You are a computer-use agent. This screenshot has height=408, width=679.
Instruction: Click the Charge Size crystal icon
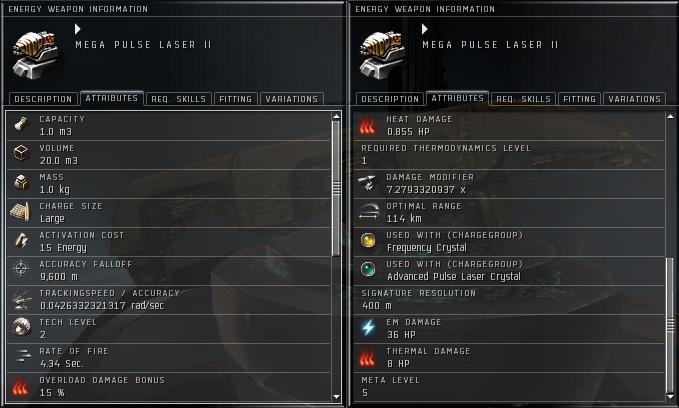pyautogui.click(x=20, y=212)
